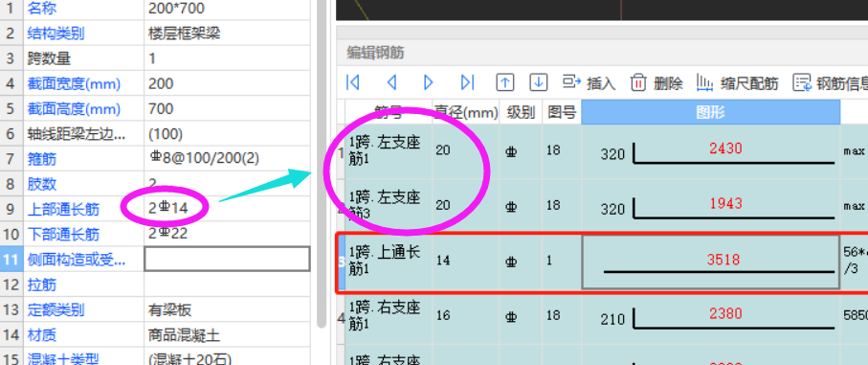Image resolution: width=868 pixels, height=365 pixels.
Task: Select the 名称 property row label
Action: (x=41, y=9)
